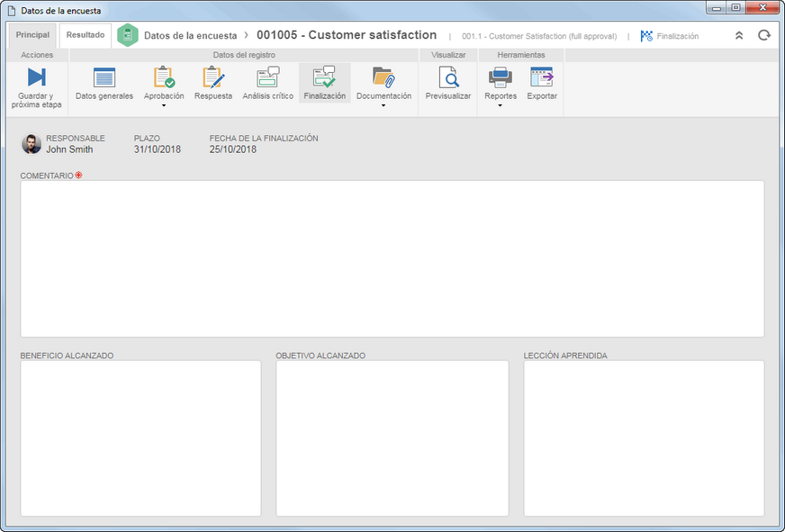Viewport: 785px width, 532px height.
Task: Click the Previsualizar magnifier icon
Action: tap(448, 77)
